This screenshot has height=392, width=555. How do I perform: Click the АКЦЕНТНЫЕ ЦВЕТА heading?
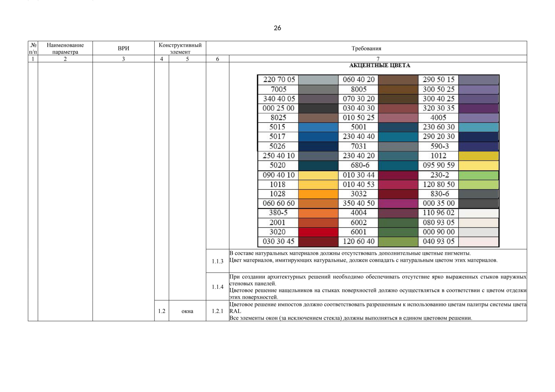pyautogui.click(x=379, y=65)
